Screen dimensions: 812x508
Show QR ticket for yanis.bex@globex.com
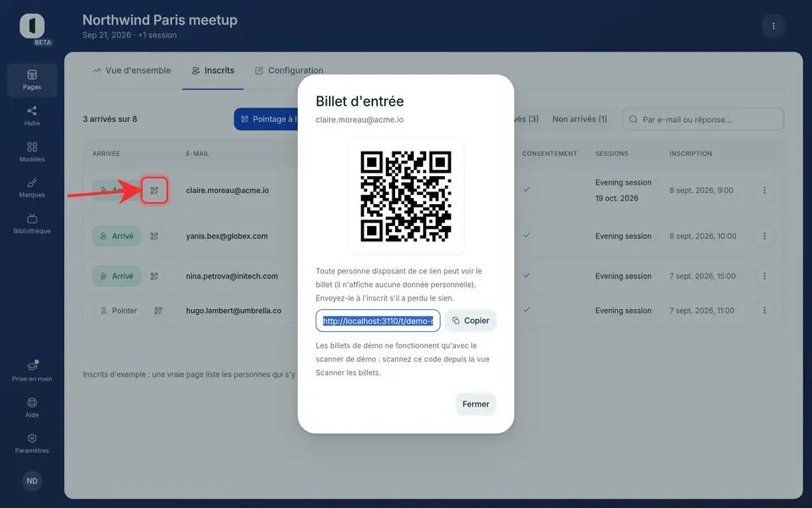[154, 236]
